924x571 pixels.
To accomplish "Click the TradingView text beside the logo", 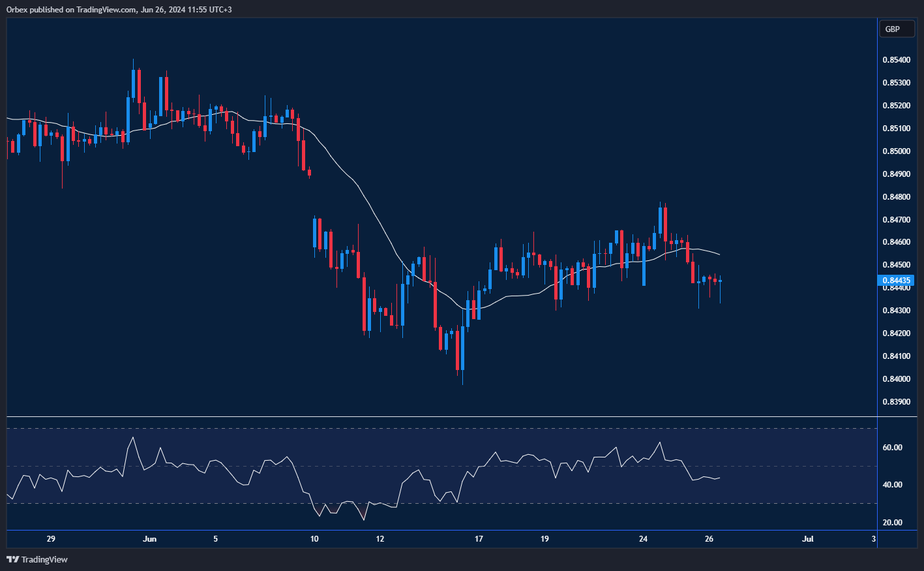I will pyautogui.click(x=44, y=559).
